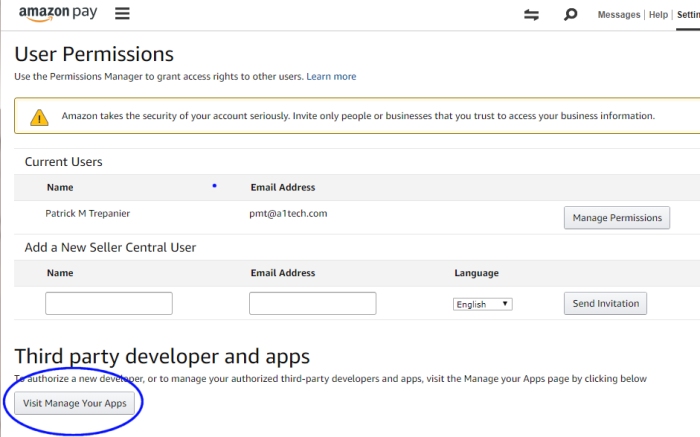The image size is (700, 437).
Task: Click the Add a New Seller Central User heading
Action: pyautogui.click(x=110, y=247)
